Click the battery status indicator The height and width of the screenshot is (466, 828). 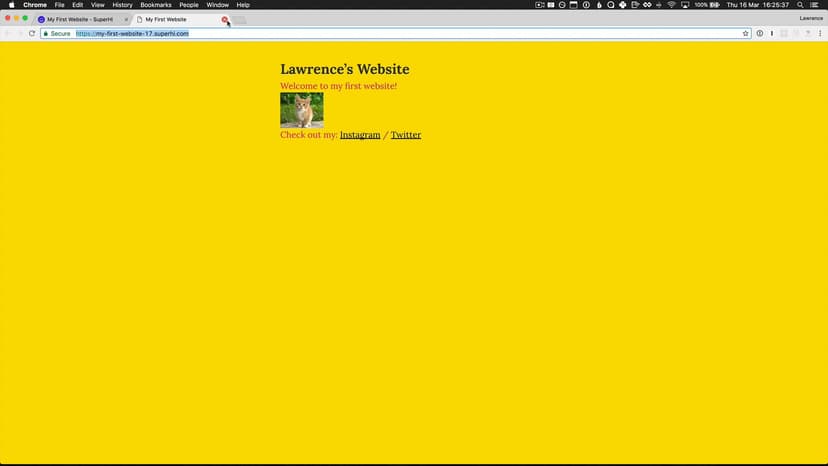click(x=708, y=5)
